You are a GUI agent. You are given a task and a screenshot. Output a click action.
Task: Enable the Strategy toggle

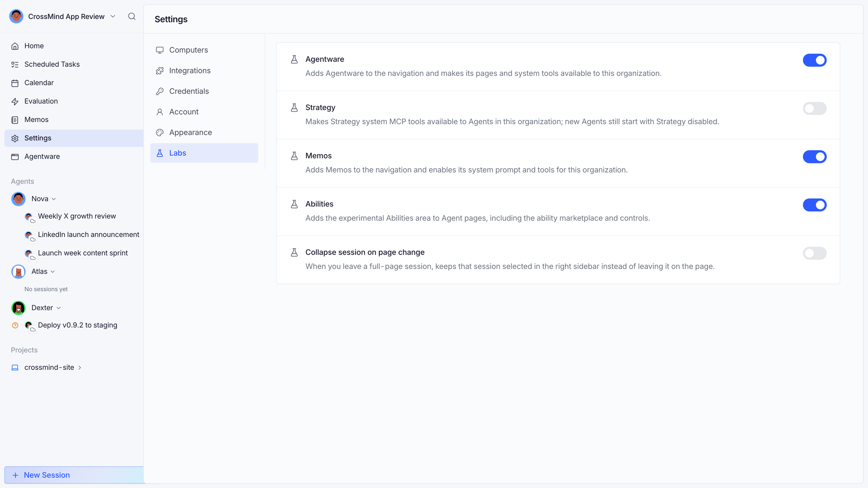pos(814,108)
